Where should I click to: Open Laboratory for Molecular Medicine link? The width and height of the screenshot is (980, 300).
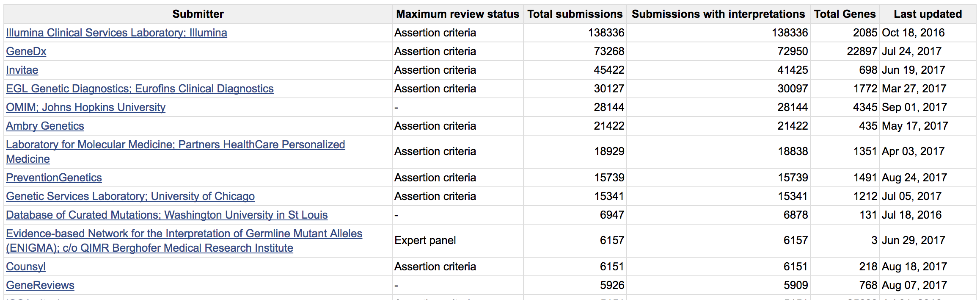(175, 152)
